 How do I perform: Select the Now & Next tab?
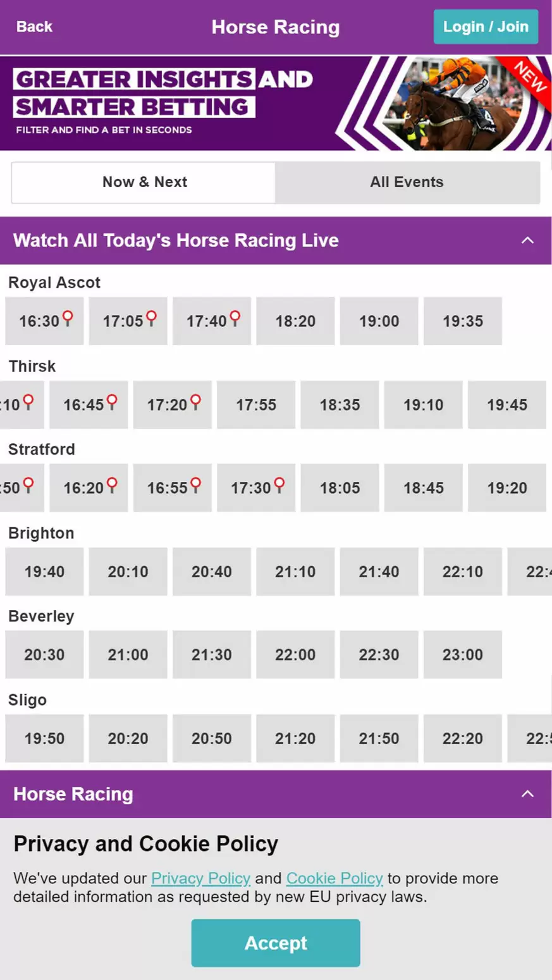(144, 182)
